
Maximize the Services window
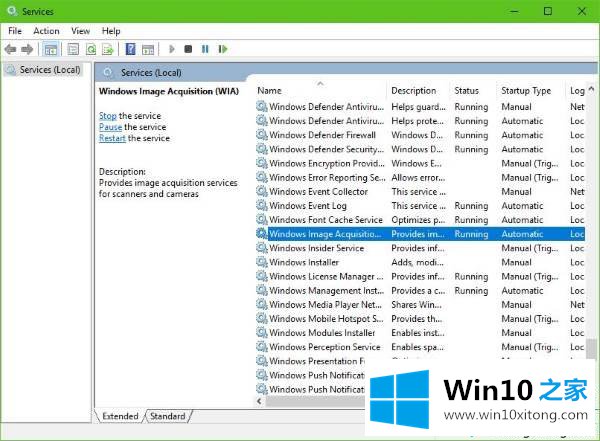coord(548,11)
